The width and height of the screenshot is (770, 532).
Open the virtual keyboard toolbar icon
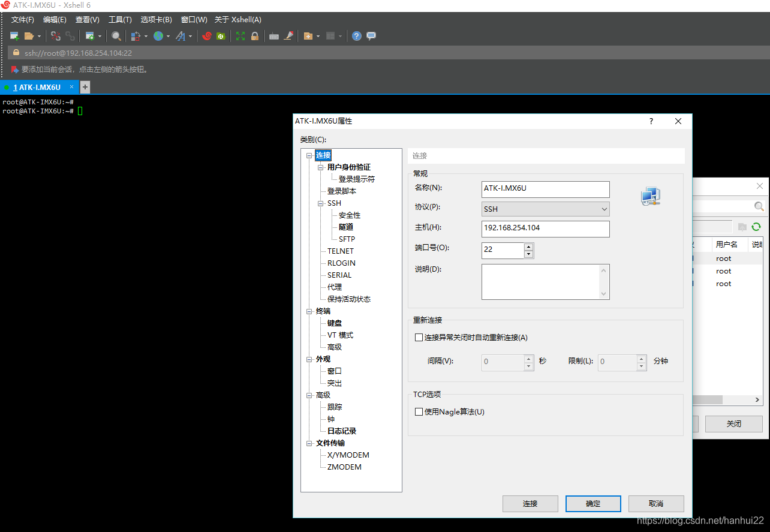tap(273, 36)
